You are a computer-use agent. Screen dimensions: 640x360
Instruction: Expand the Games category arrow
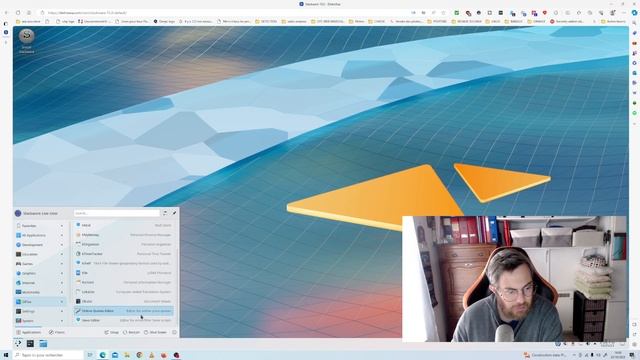(x=62, y=264)
